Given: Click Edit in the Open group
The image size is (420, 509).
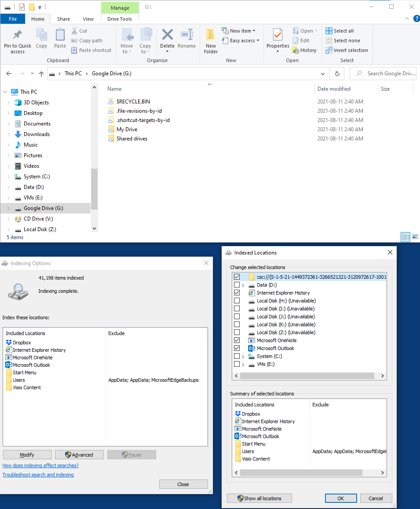Looking at the screenshot, I should coord(301,41).
